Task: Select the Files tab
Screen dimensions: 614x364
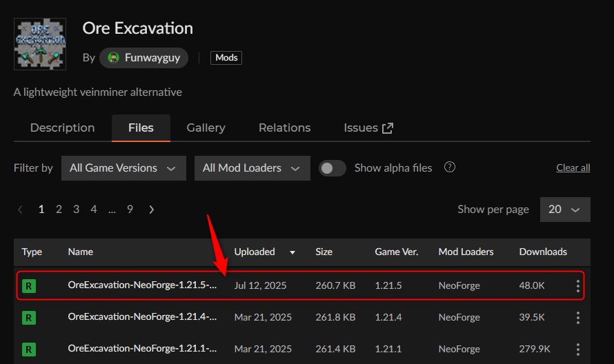Action: tap(141, 128)
